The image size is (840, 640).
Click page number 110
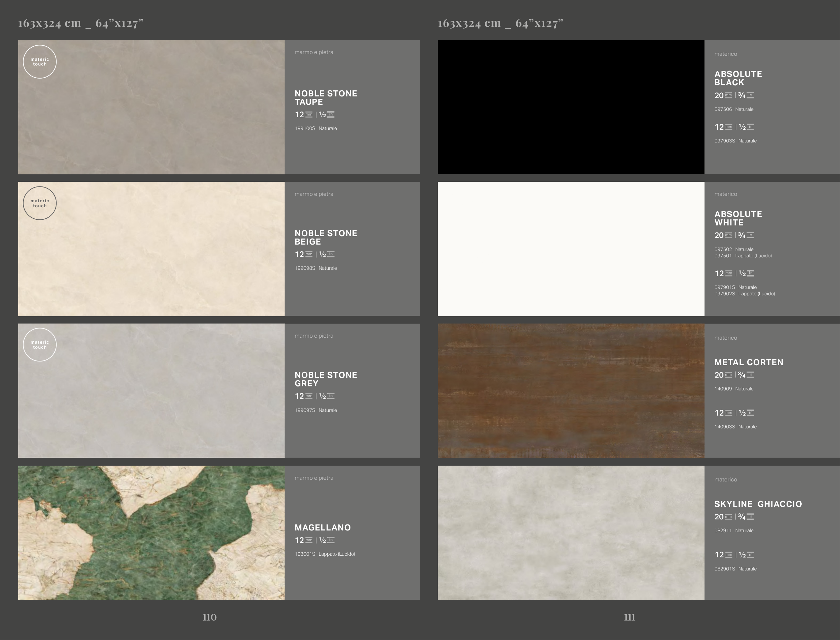click(210, 617)
